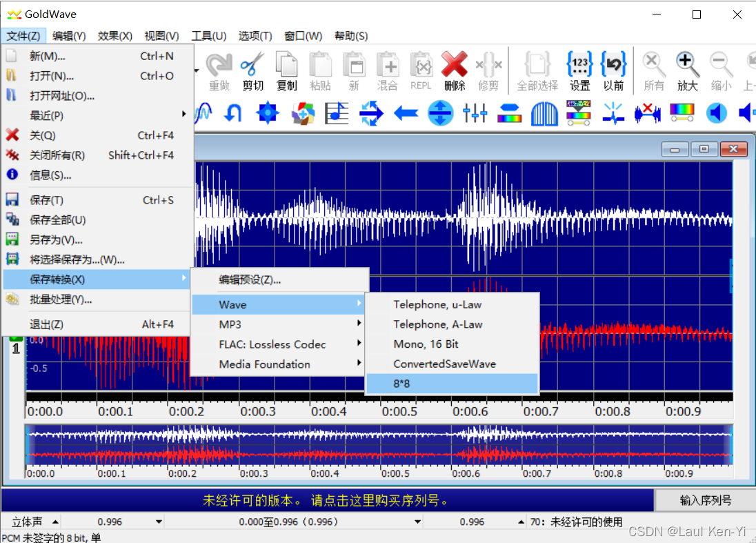
Task: Open the Window (窗口) menu
Action: 303,36
